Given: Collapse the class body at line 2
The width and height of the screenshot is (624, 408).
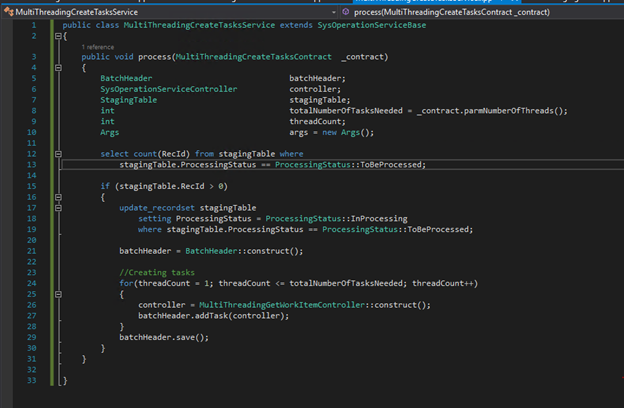Looking at the screenshot, I should (x=56, y=36).
